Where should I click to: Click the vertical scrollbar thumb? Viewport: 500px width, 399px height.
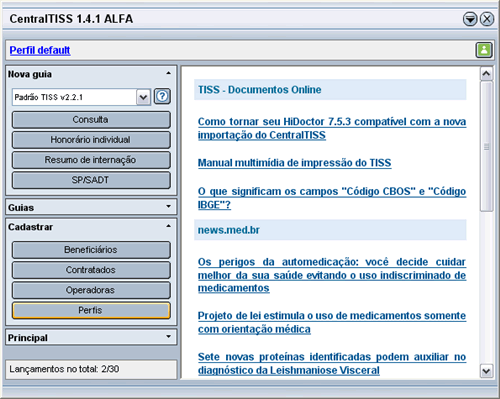pyautogui.click(x=486, y=147)
